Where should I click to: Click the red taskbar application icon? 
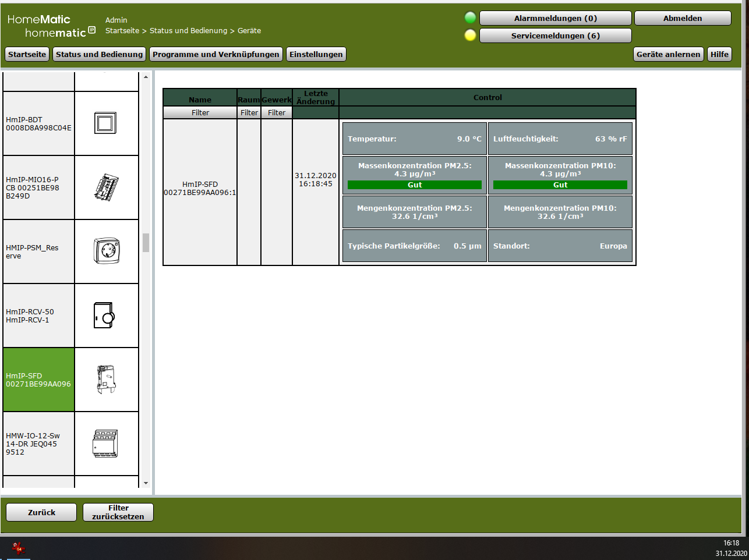pyautogui.click(x=19, y=548)
